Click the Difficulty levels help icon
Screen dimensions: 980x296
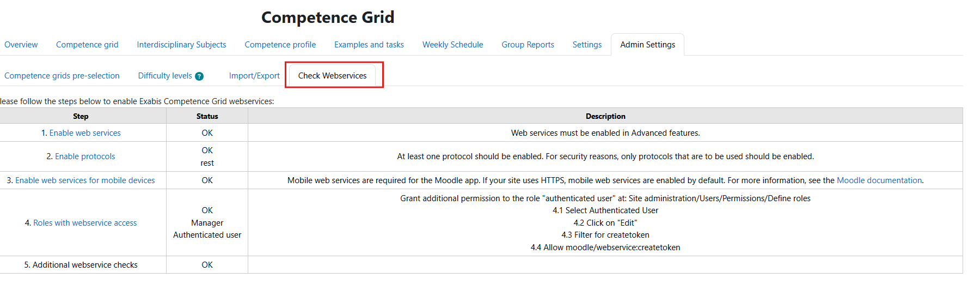[x=199, y=76]
